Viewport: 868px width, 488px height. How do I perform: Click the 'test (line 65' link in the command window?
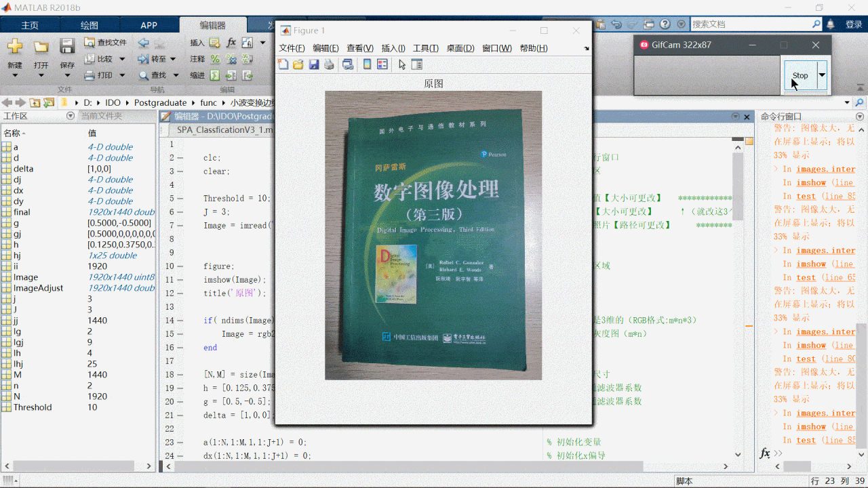(x=825, y=278)
